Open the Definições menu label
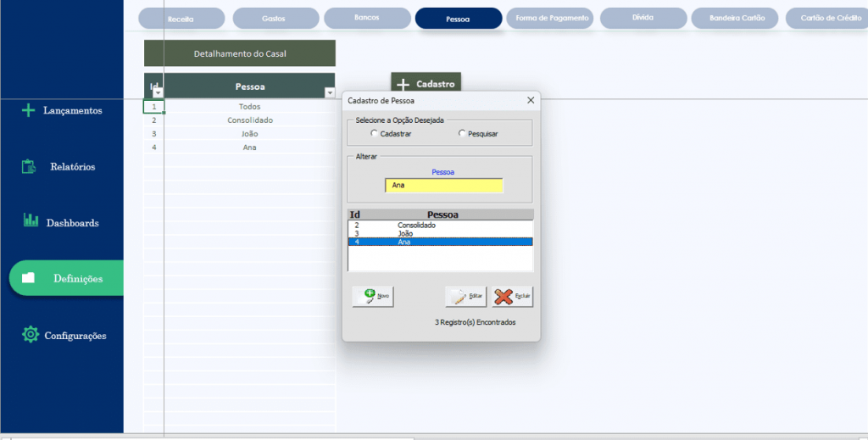 (x=78, y=278)
